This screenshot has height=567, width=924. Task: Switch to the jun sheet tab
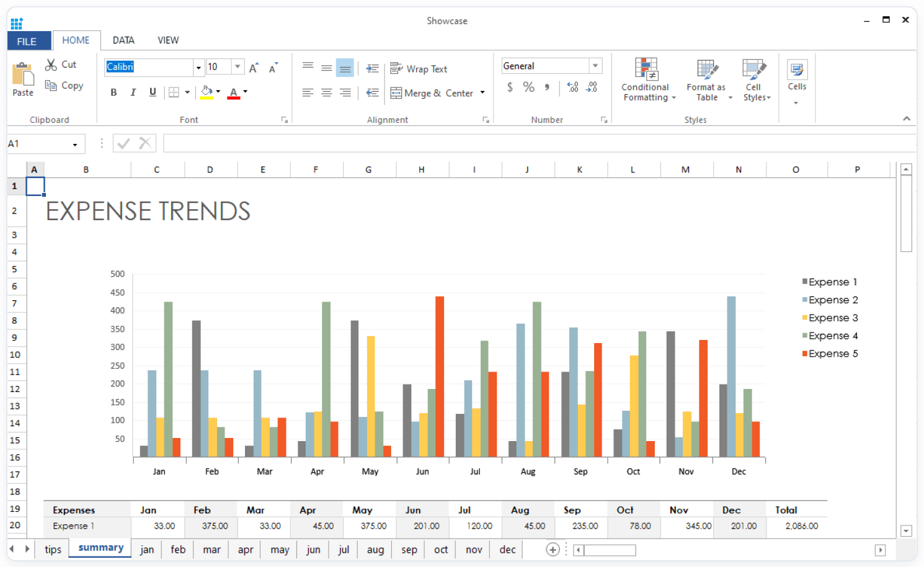point(313,550)
